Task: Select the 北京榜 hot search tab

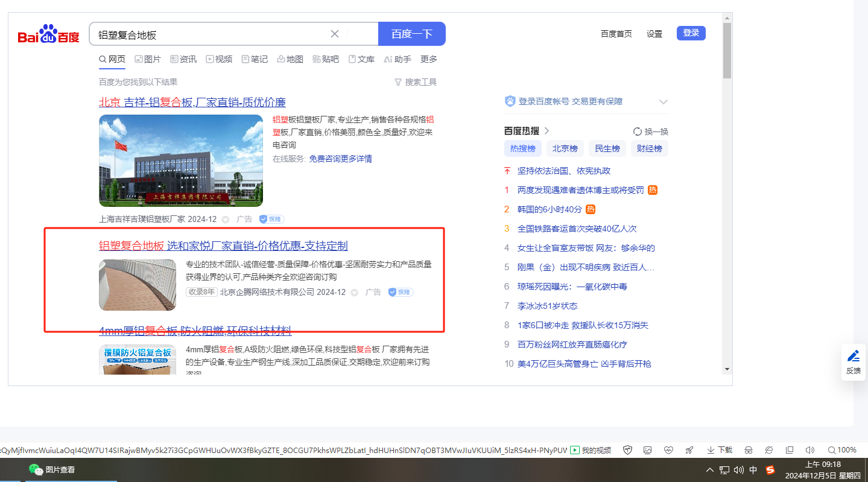Action: (x=565, y=148)
